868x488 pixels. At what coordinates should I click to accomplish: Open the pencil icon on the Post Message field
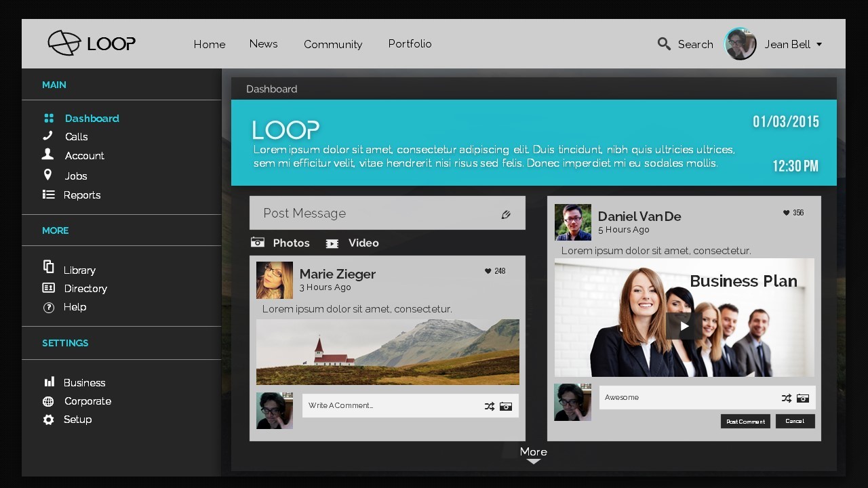click(506, 213)
